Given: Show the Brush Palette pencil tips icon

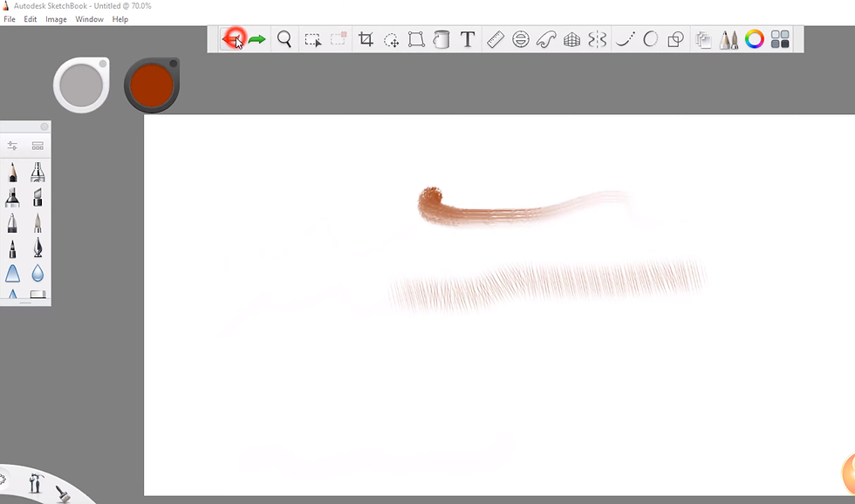Looking at the screenshot, I should [x=729, y=39].
